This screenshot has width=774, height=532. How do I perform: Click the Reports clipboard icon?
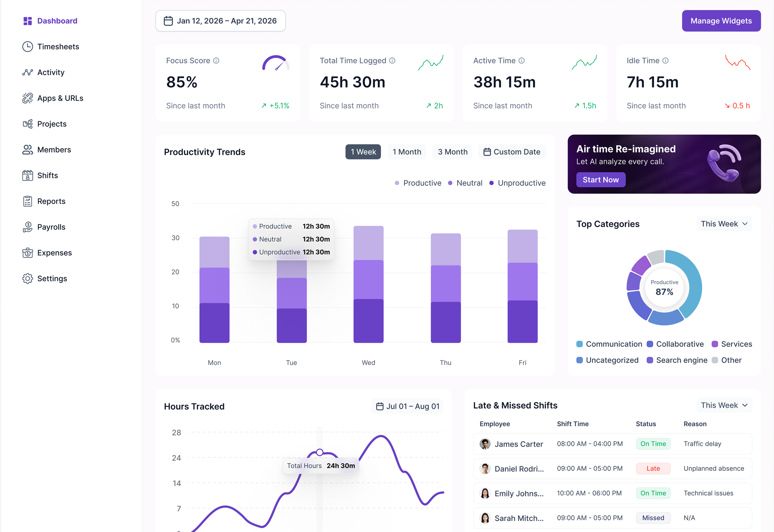28,201
